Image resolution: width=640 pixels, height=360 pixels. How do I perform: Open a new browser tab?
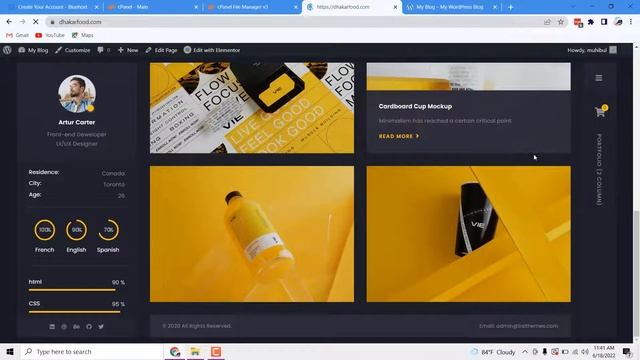(510, 7)
